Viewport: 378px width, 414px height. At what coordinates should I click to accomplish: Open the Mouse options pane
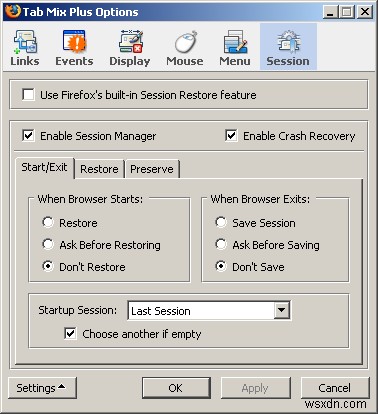pos(185,47)
